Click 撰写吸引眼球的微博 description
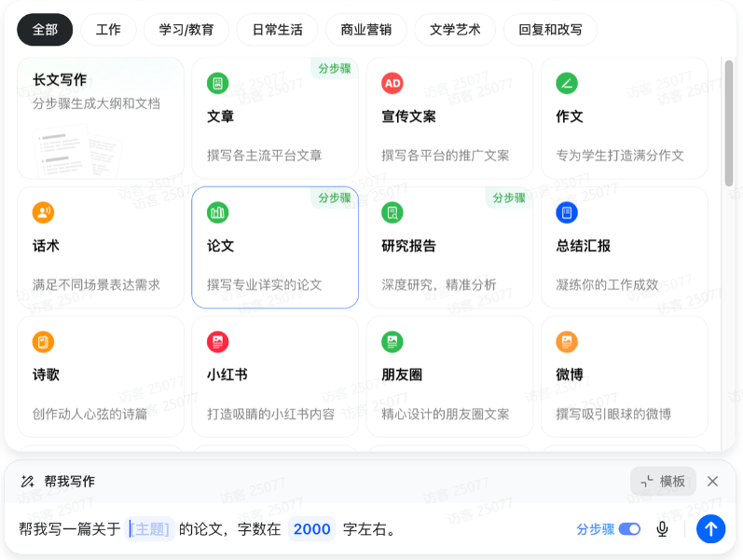 tap(613, 414)
